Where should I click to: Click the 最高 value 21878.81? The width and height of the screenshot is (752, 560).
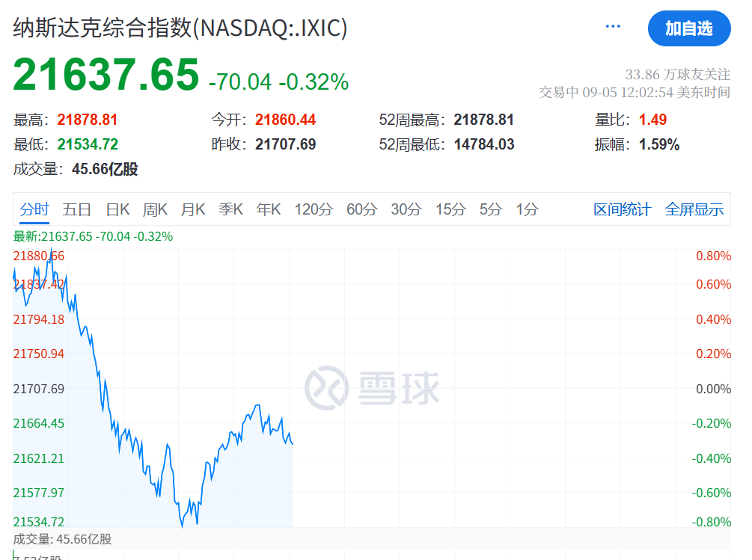pyautogui.click(x=88, y=120)
